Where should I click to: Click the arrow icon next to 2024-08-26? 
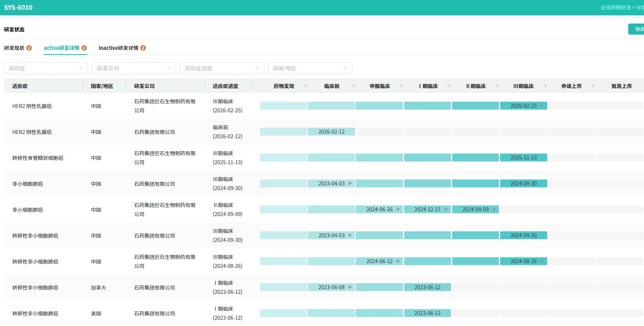tap(542, 261)
